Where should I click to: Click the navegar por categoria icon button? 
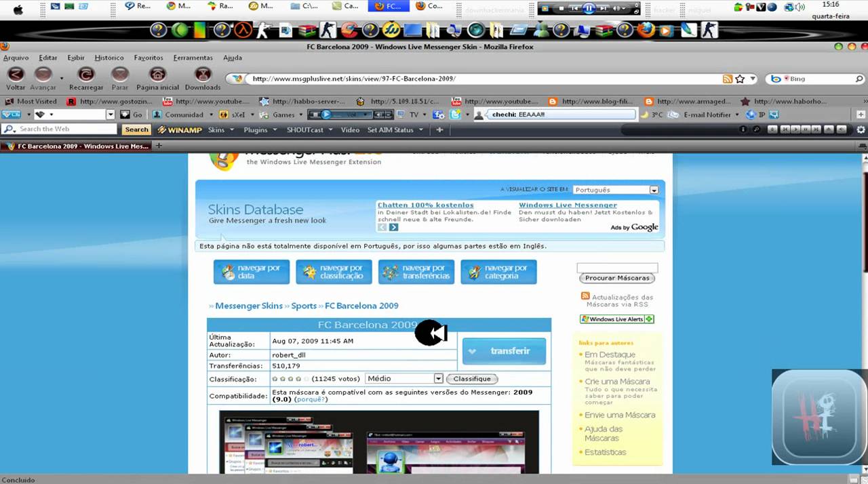[498, 272]
